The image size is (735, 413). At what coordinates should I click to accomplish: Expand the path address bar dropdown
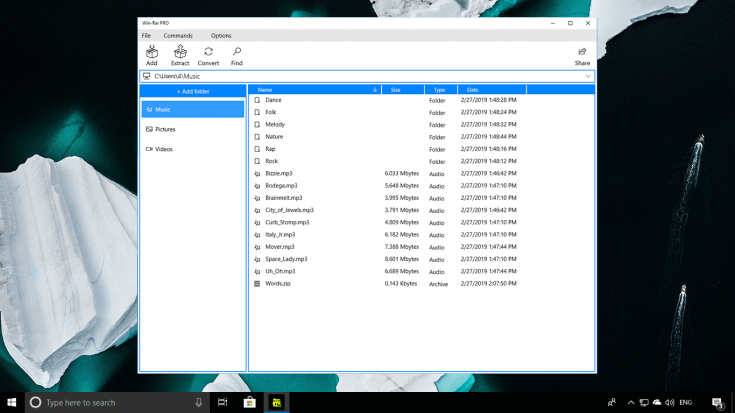tap(588, 76)
